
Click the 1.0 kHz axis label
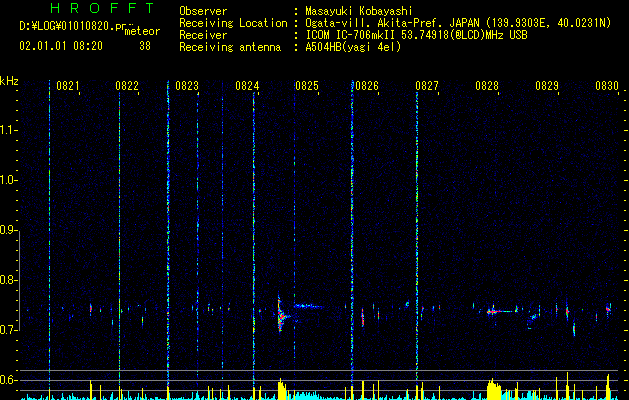[x=7, y=180]
